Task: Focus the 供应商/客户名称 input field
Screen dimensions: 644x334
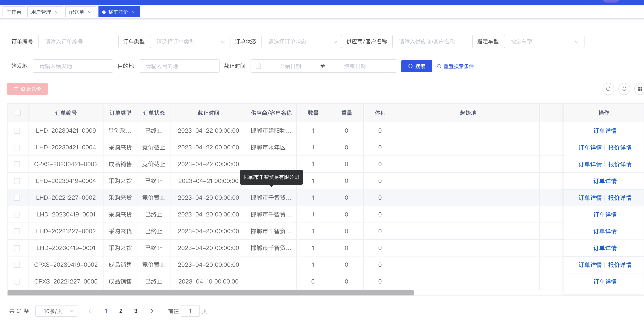Action: [x=432, y=41]
